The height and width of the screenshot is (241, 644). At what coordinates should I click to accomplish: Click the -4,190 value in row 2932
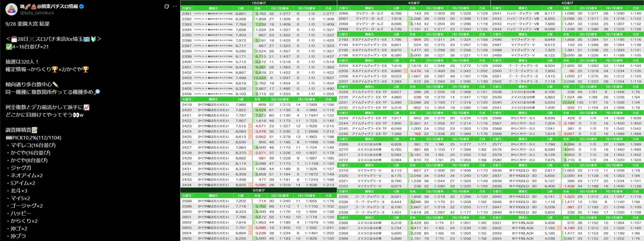coord(568,228)
